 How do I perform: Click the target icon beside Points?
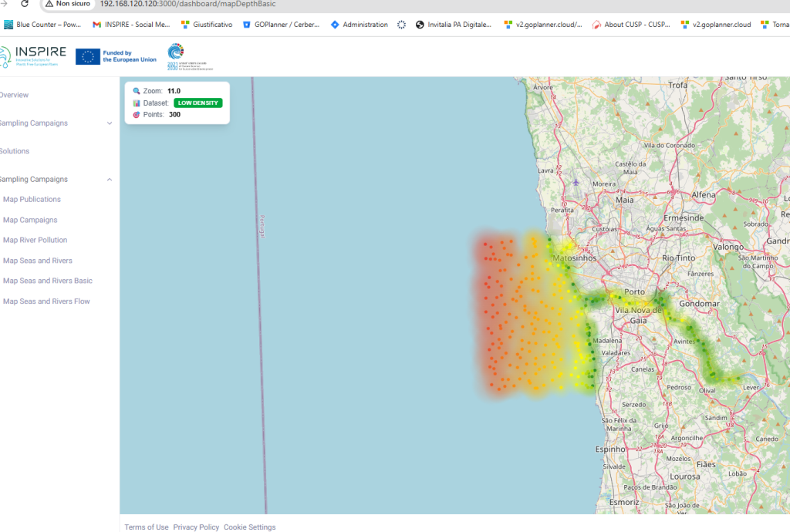click(137, 114)
